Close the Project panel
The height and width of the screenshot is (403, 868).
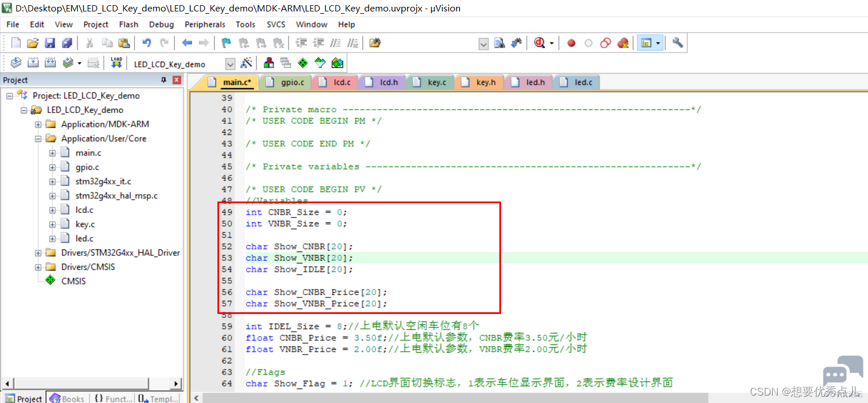pos(177,80)
